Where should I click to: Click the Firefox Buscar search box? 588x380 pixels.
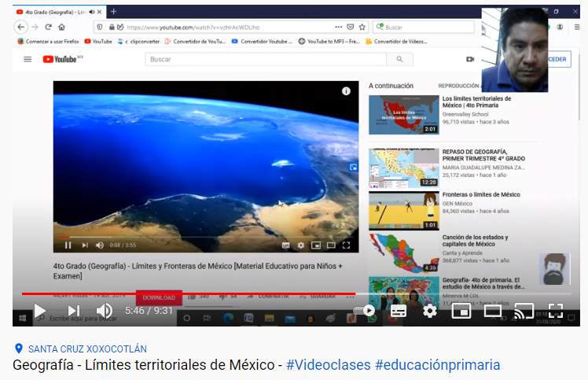coord(424,27)
